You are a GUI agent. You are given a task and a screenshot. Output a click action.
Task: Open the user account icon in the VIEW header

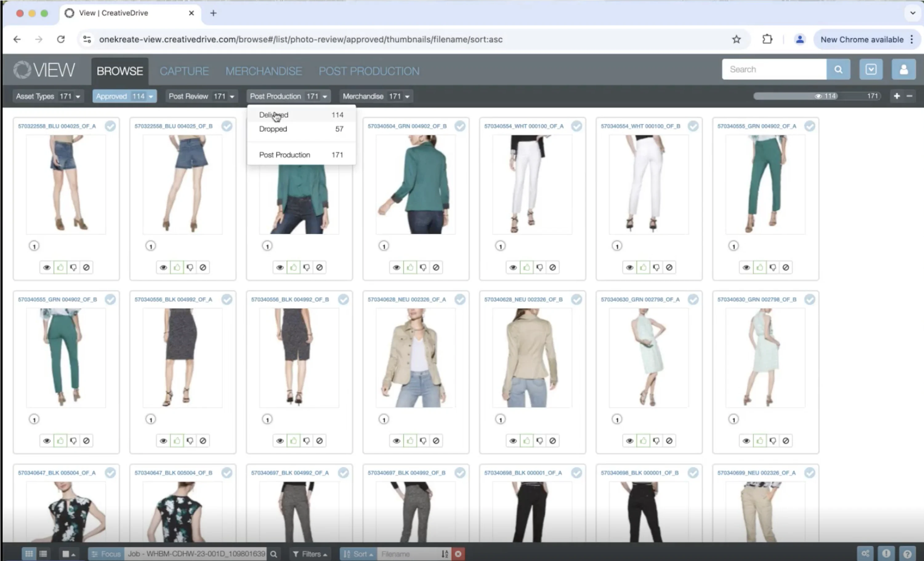point(903,69)
